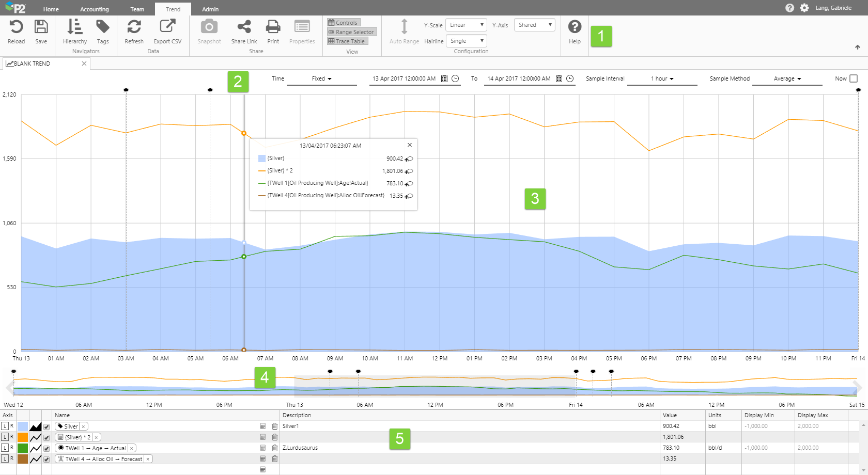Enable the Now checkbox

854,78
